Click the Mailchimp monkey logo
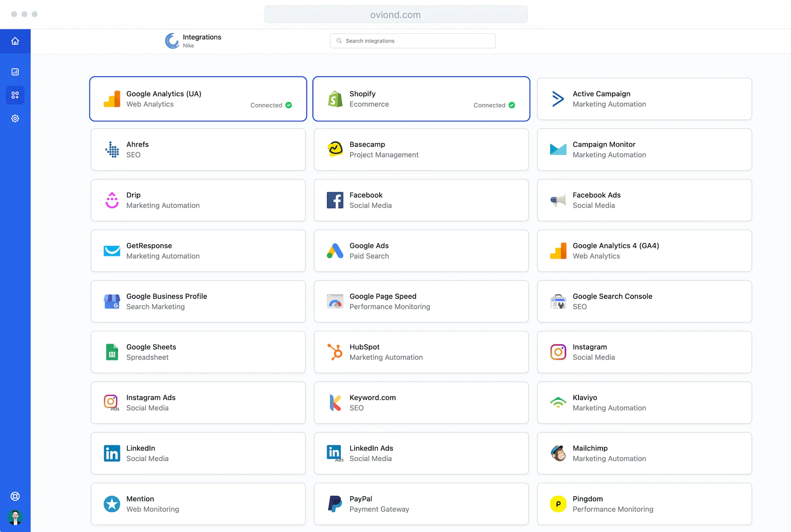The height and width of the screenshot is (532, 791). tap(558, 453)
